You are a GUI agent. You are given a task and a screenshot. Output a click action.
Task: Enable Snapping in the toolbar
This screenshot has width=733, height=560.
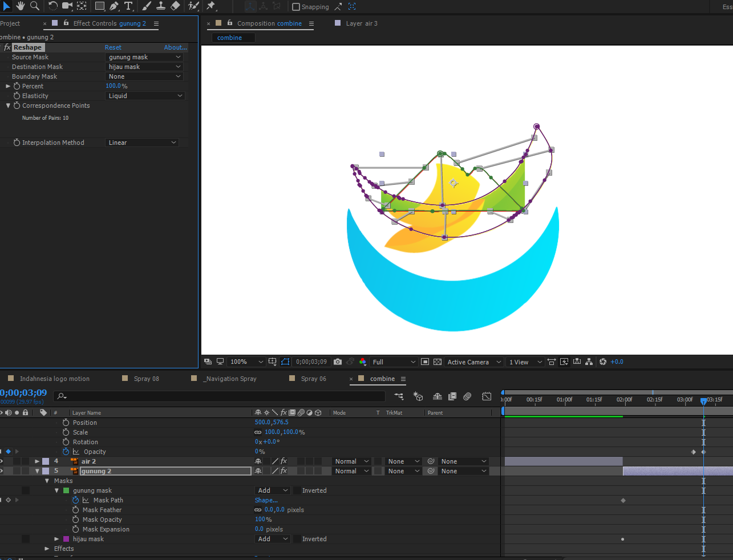click(296, 7)
